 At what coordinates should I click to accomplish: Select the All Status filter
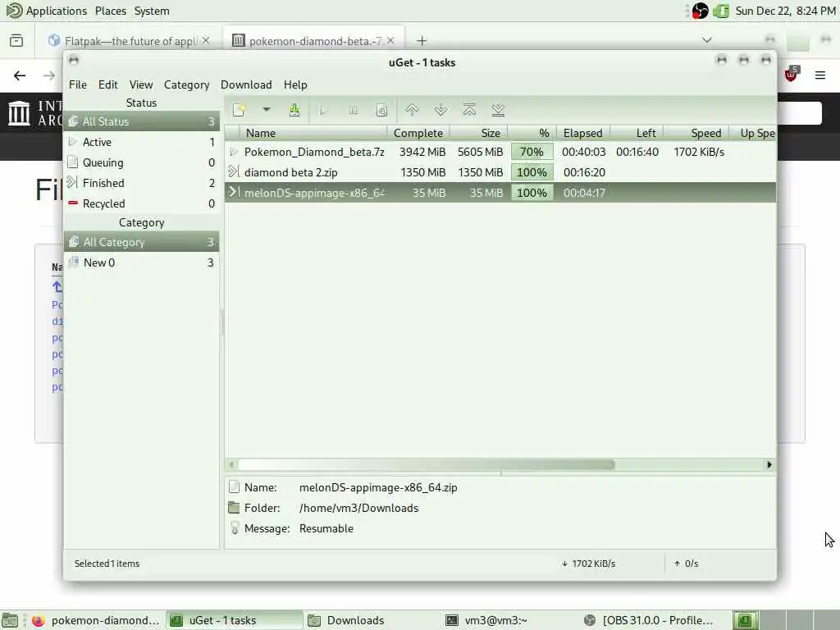tap(141, 121)
